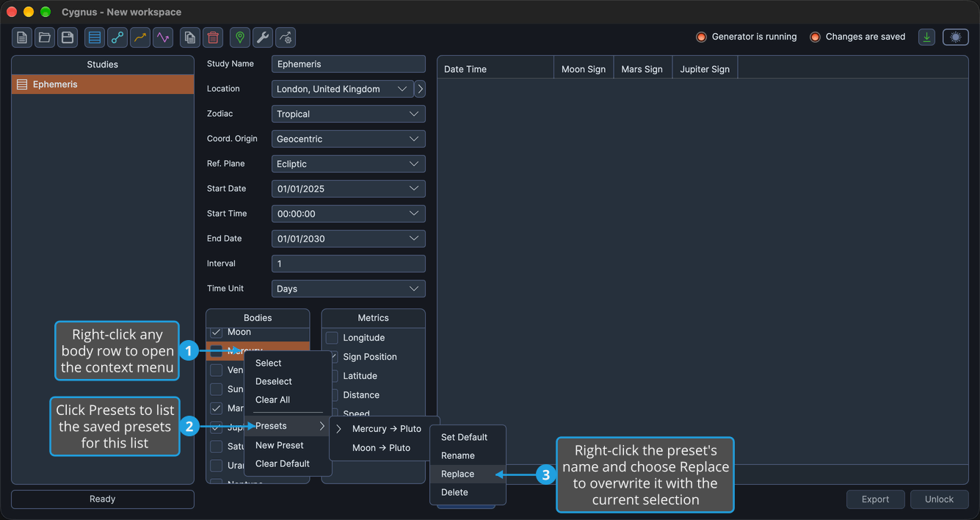Click the Latitude metric label
This screenshot has width=980, height=520.
pyautogui.click(x=360, y=376)
